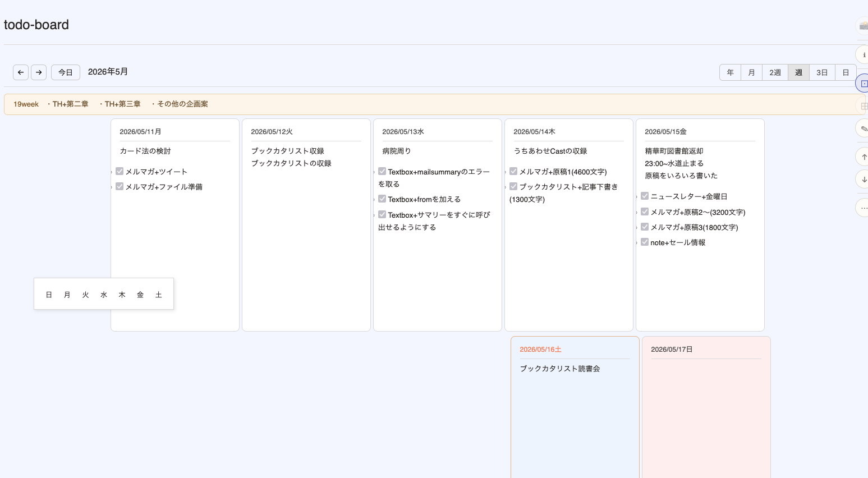This screenshot has height=478, width=868.
Task: Click the ブックカタリストの収録 entry
Action: coord(291,163)
